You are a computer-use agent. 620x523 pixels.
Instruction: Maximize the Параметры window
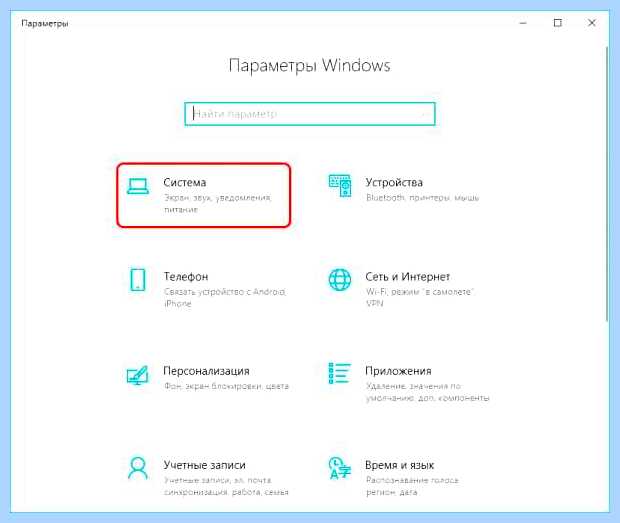click(558, 23)
